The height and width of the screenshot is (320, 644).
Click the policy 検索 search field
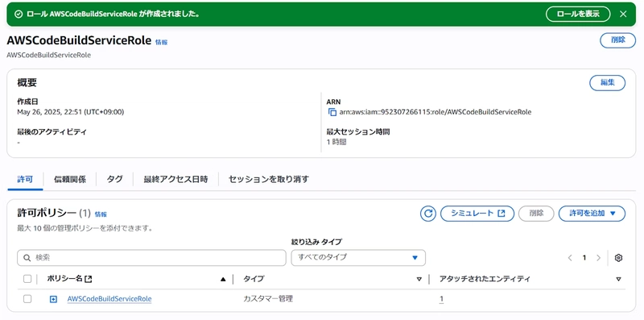click(x=151, y=258)
